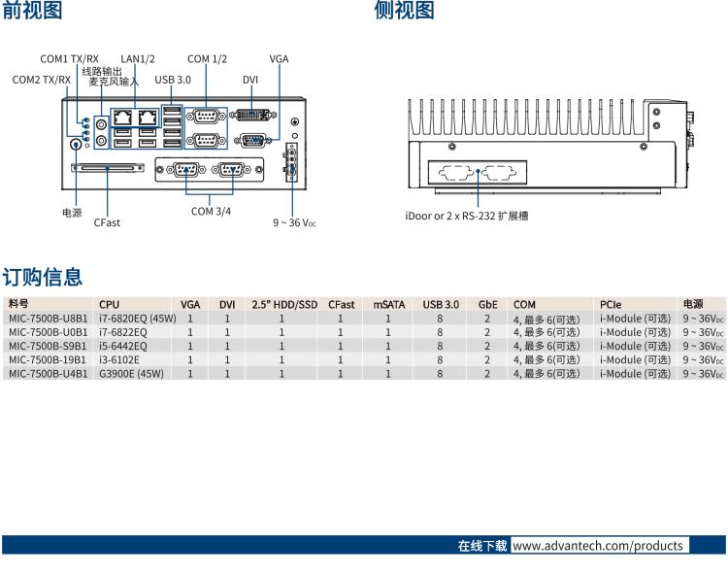728x574 pixels.
Task: Click the 在线下载 label in footer
Action: coord(482,546)
